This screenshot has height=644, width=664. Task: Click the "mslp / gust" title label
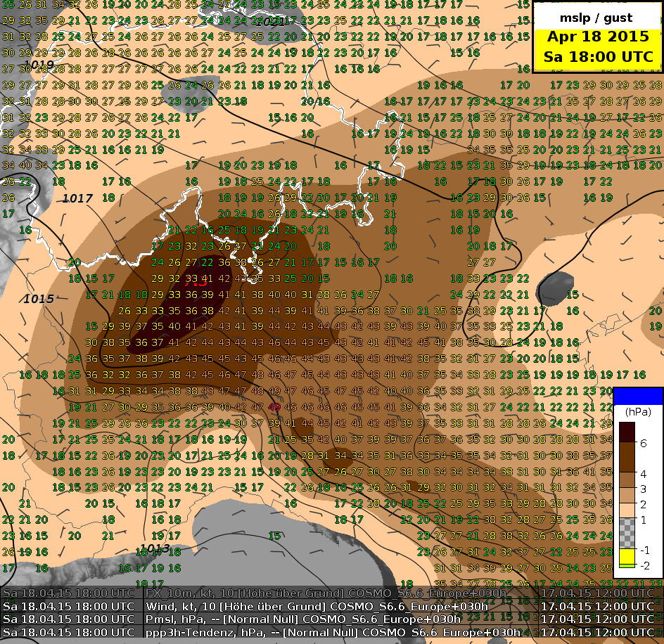(x=596, y=18)
